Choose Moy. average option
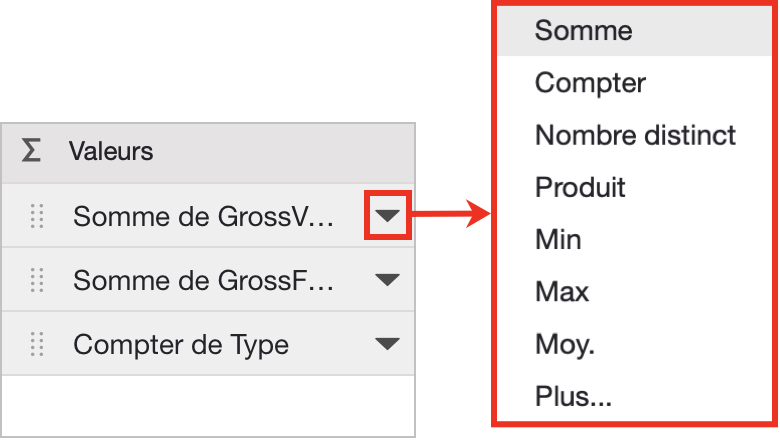Image resolution: width=780 pixels, height=440 pixels. point(564,345)
